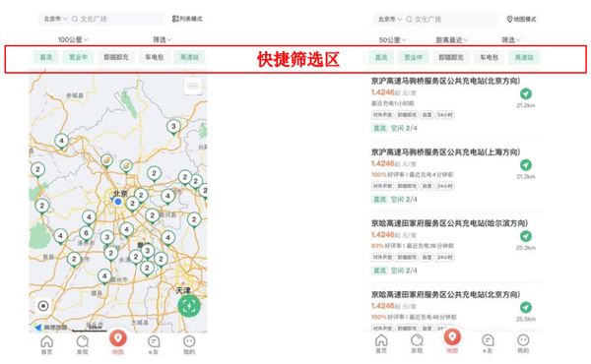This screenshot has width=591, height=364.
Task: Toggle the 直流 filter chip on the map screen
Action: [x=46, y=57]
